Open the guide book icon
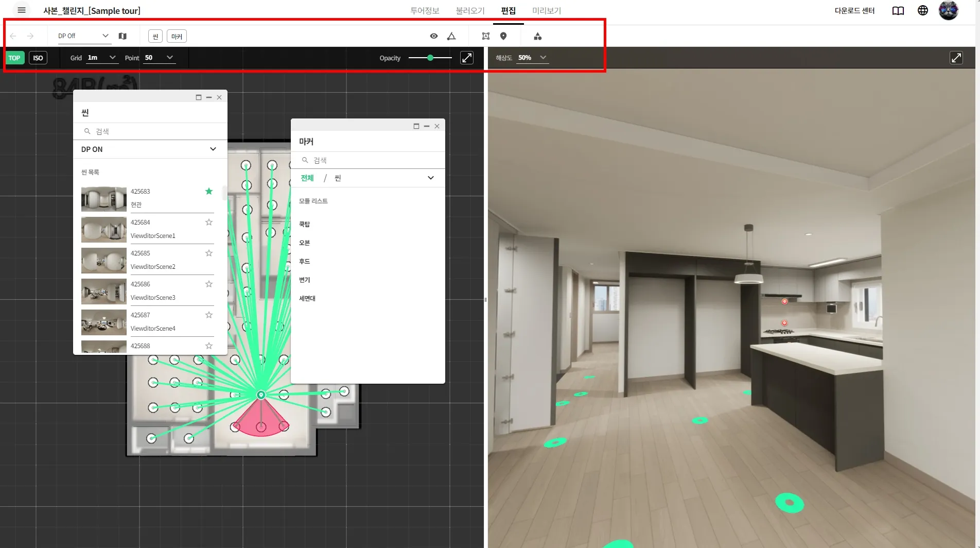The width and height of the screenshot is (980, 548). pyautogui.click(x=898, y=11)
